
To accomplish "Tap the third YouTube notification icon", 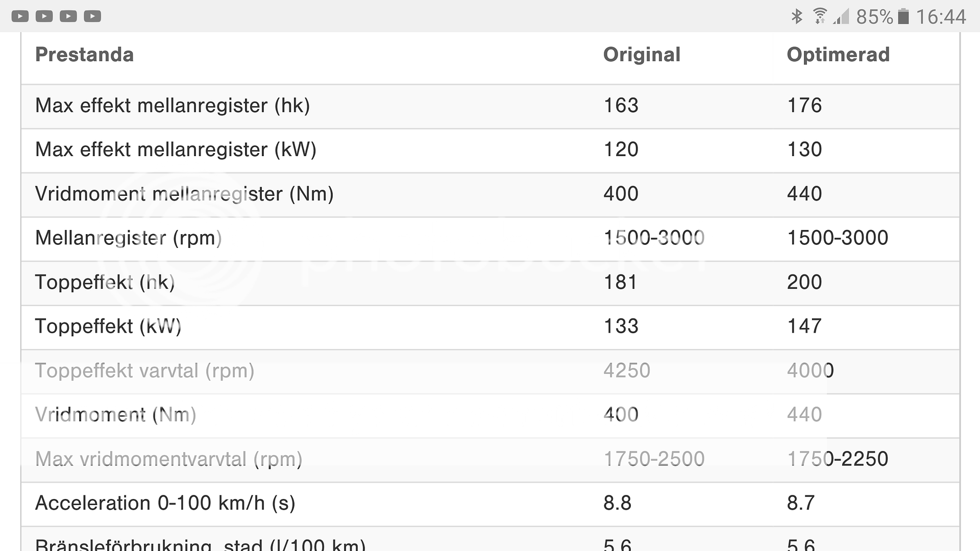I will point(68,16).
